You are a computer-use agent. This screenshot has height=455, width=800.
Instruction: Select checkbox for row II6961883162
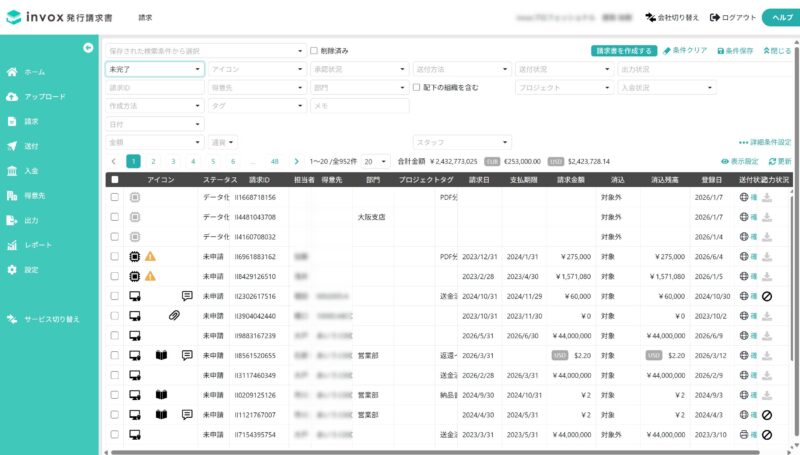(x=115, y=256)
